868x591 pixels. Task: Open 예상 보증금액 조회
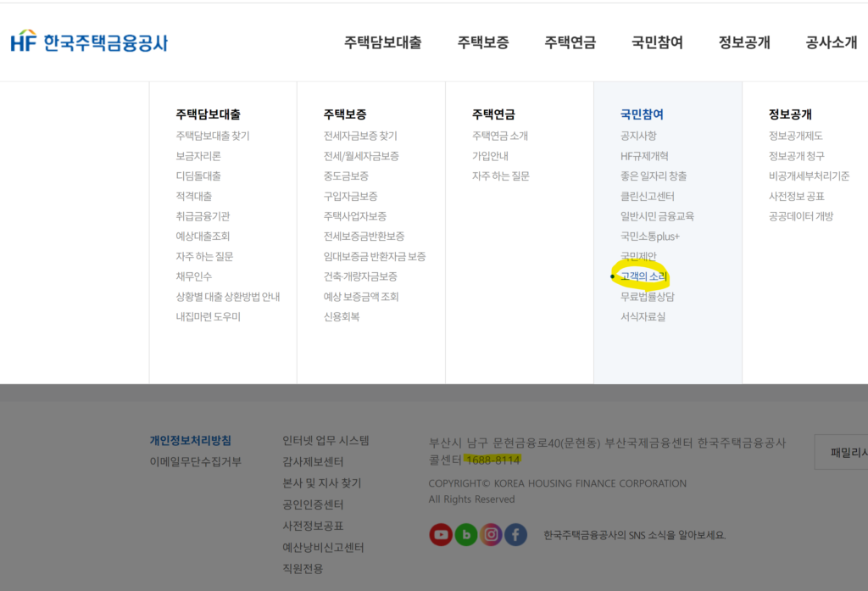[361, 296]
